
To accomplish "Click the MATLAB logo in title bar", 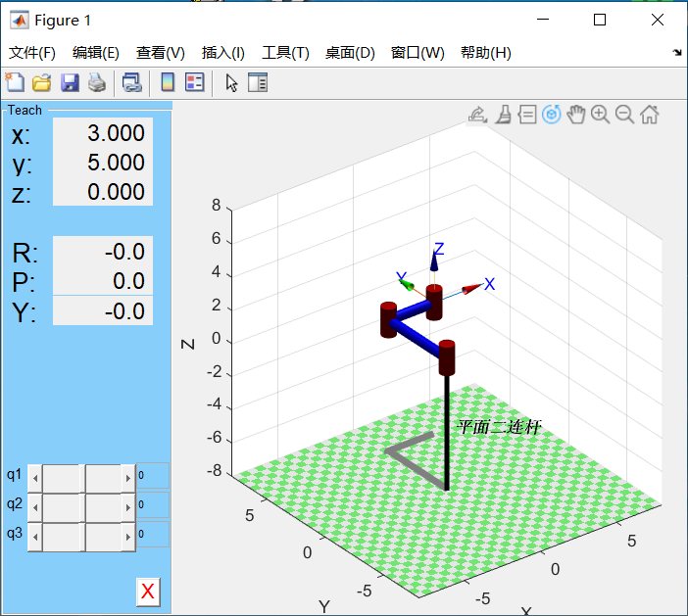I will [20, 21].
